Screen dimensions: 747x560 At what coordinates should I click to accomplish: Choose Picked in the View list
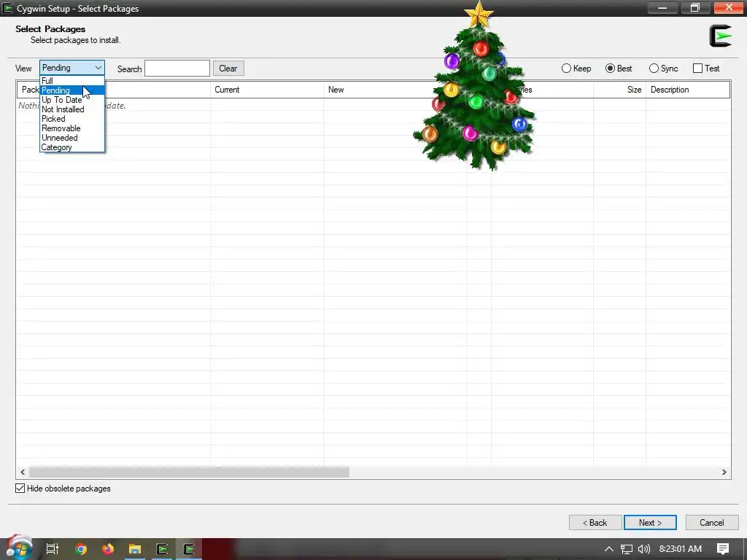coord(72,119)
